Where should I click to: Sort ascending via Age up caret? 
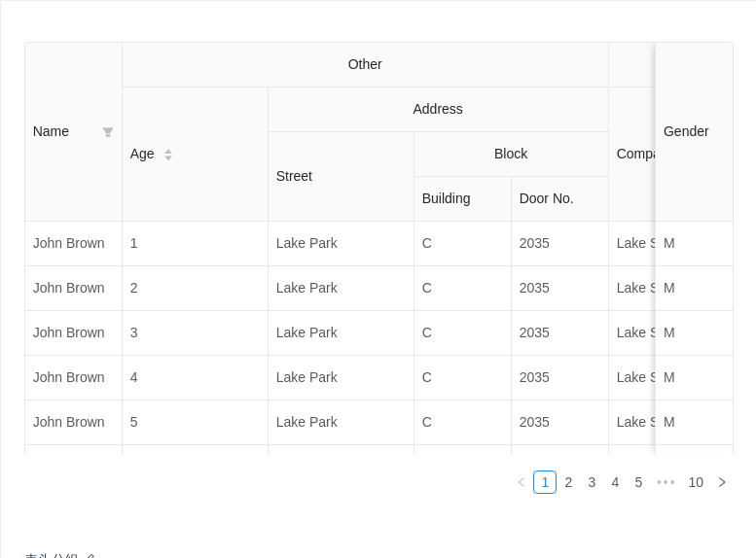coord(168,151)
